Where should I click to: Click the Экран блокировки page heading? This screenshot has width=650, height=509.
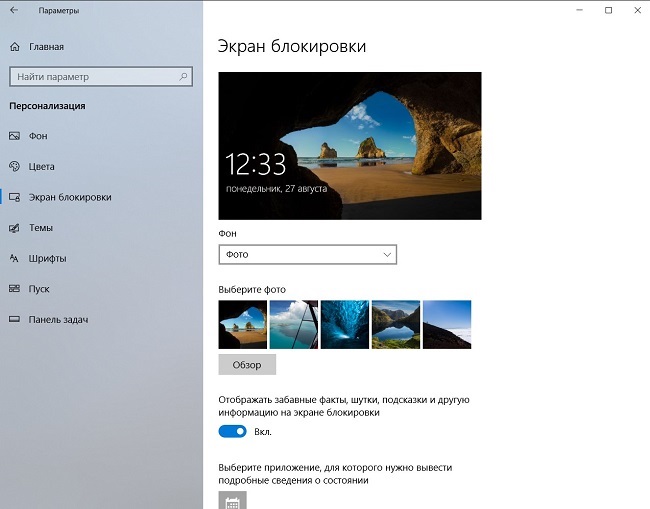click(x=292, y=46)
